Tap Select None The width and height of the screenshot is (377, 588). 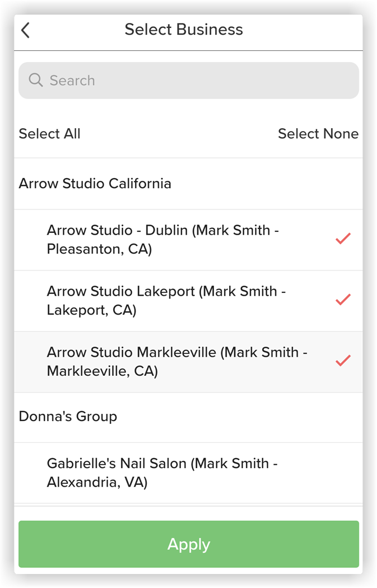point(318,133)
